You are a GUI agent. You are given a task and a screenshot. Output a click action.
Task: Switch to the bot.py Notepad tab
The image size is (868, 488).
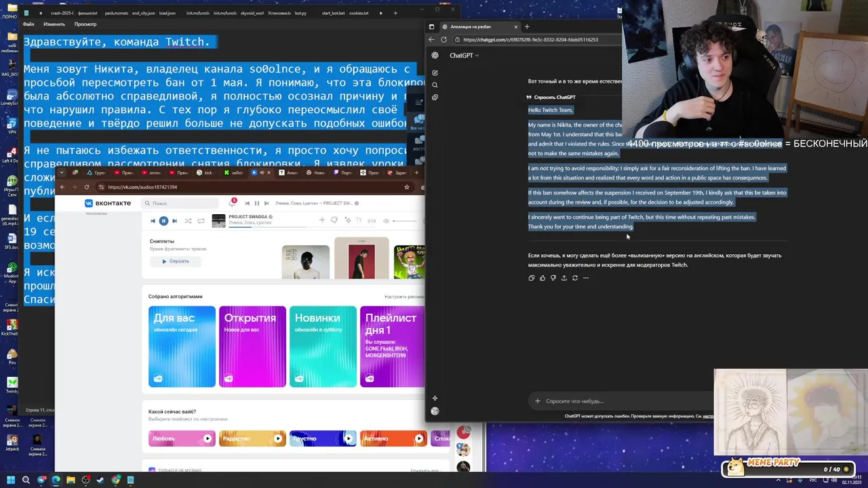tap(300, 13)
